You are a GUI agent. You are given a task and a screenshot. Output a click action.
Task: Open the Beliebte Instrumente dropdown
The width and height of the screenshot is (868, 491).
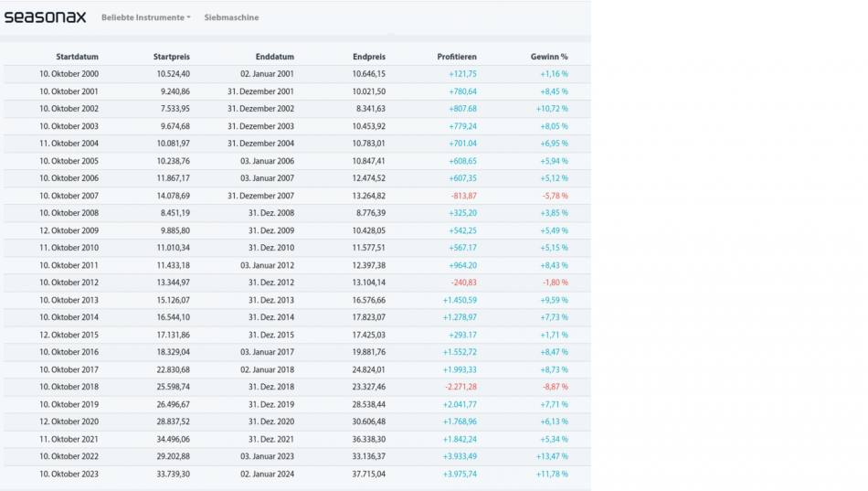(x=145, y=17)
